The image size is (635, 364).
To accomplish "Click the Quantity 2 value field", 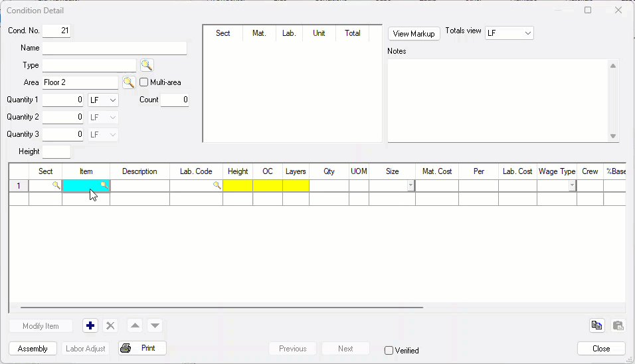I will [x=63, y=117].
